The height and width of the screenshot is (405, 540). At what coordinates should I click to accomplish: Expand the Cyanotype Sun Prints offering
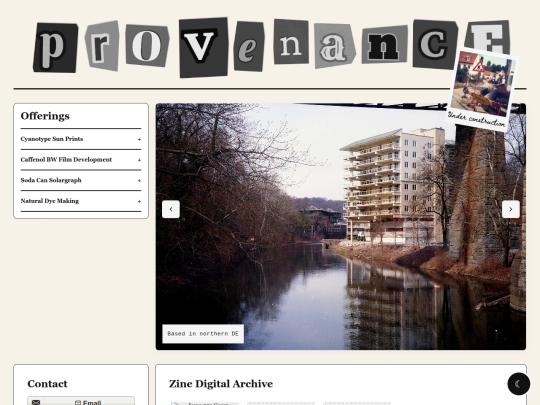click(81, 139)
